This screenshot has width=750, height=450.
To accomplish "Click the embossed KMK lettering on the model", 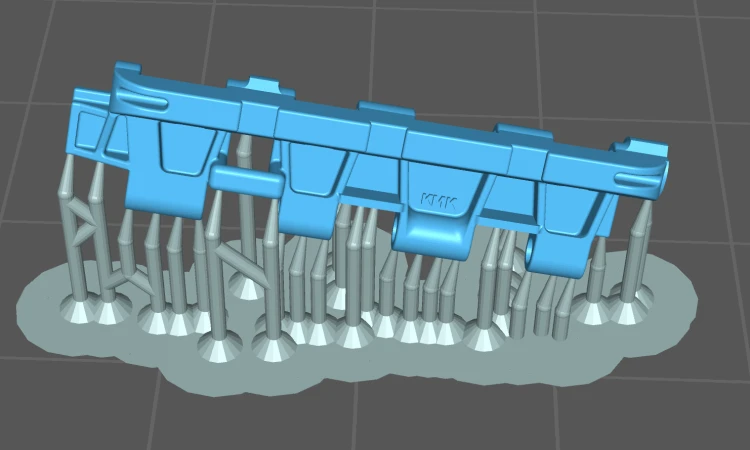I will [438, 201].
